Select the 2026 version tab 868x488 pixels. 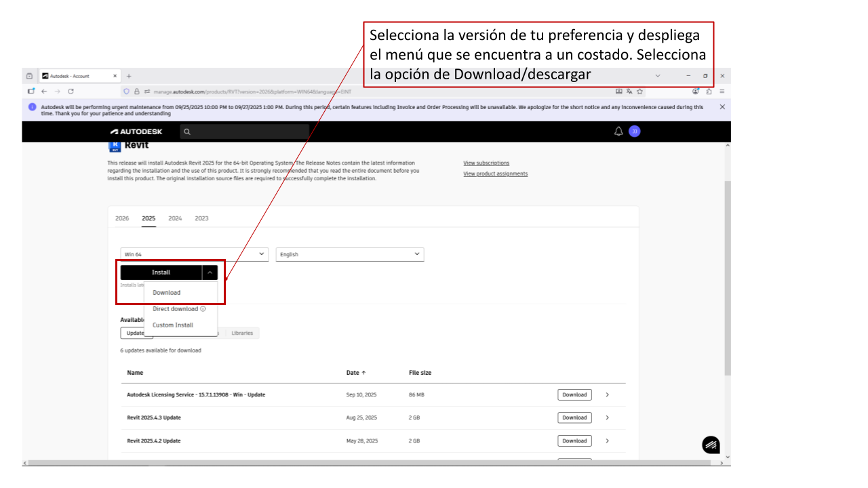coord(122,218)
